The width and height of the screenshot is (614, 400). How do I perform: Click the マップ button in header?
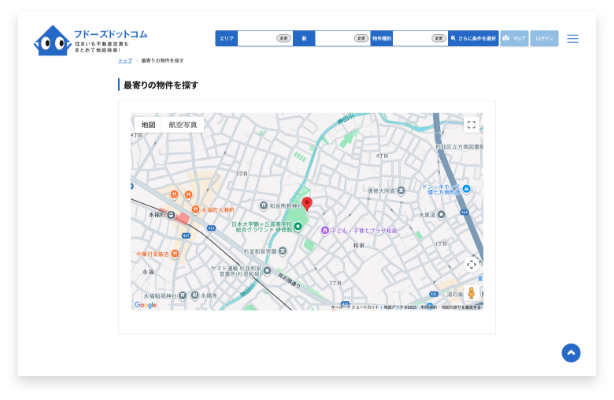(x=514, y=39)
